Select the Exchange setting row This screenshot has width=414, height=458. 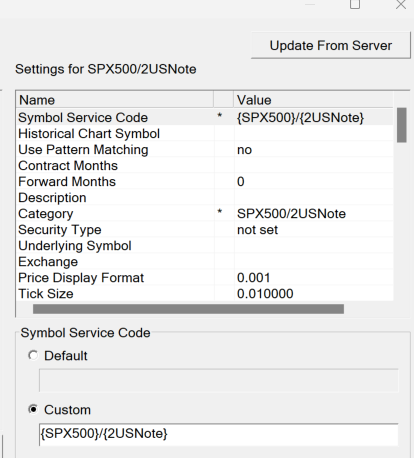tap(205, 262)
